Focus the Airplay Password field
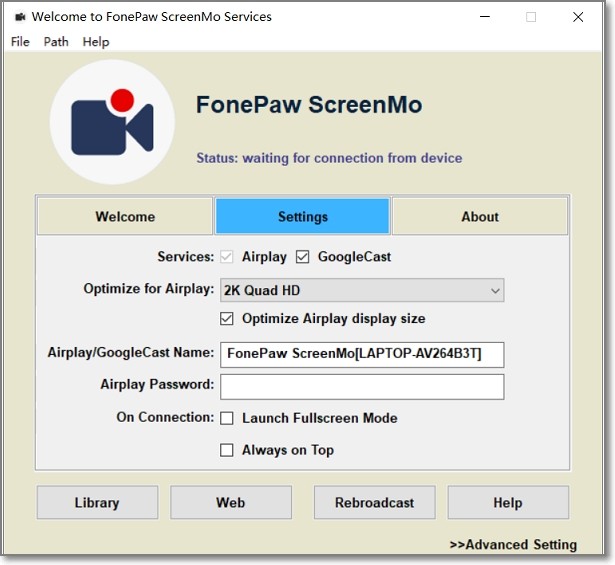 click(x=362, y=387)
